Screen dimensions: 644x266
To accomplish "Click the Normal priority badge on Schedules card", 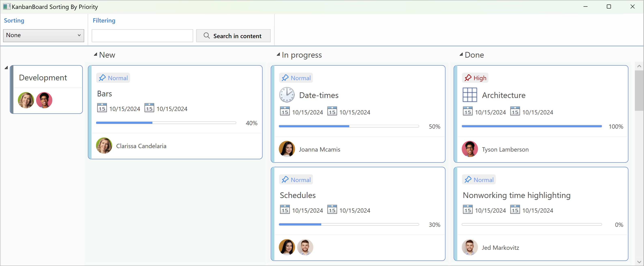I will pos(296,180).
